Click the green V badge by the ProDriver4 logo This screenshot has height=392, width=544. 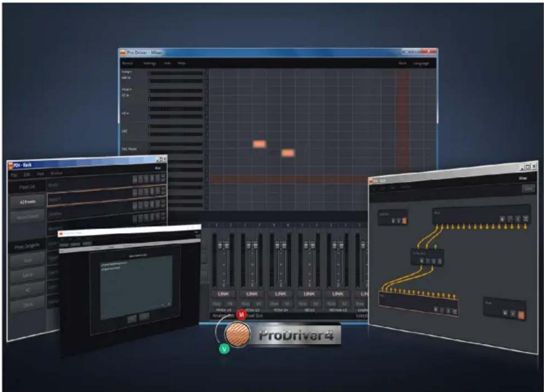[x=224, y=349]
